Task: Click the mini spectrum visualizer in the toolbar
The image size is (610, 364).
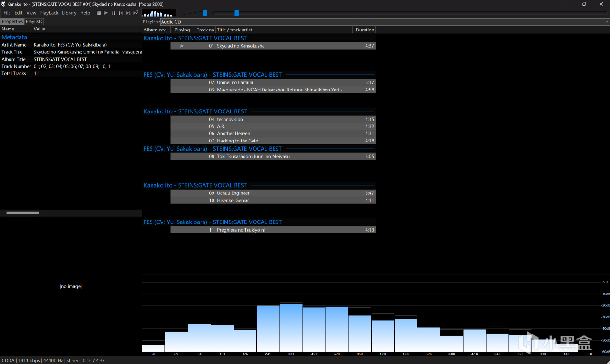Action: point(158,13)
